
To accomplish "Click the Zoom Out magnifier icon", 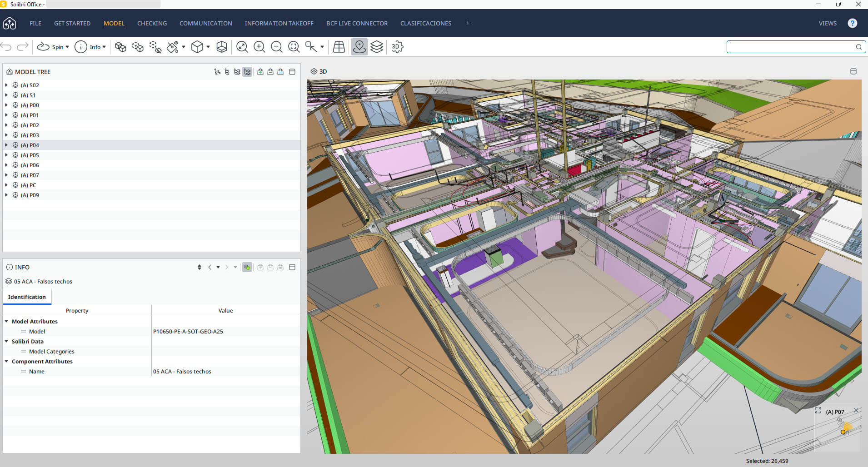I will click(x=276, y=47).
